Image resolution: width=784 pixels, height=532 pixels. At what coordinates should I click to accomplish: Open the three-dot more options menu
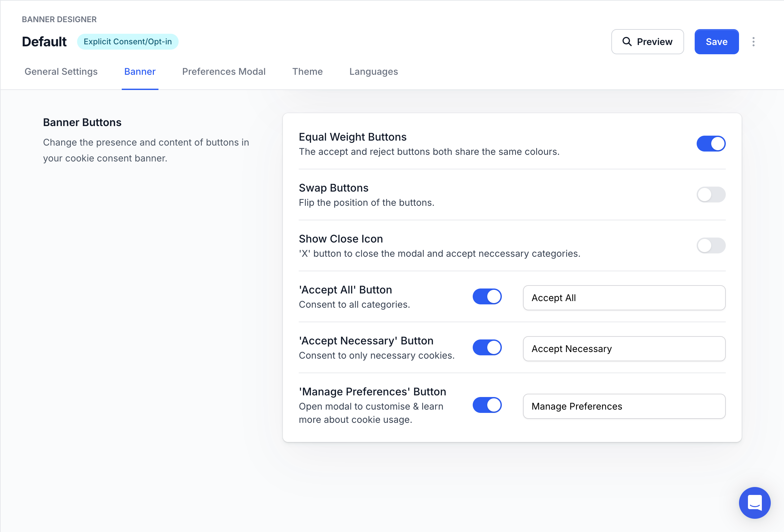[753, 42]
